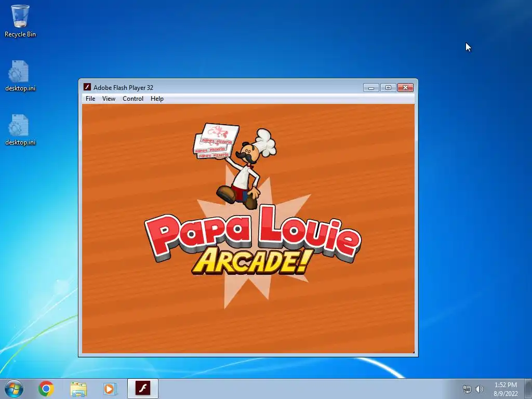
Task: Open the File menu in Flash Player
Action: pos(90,99)
